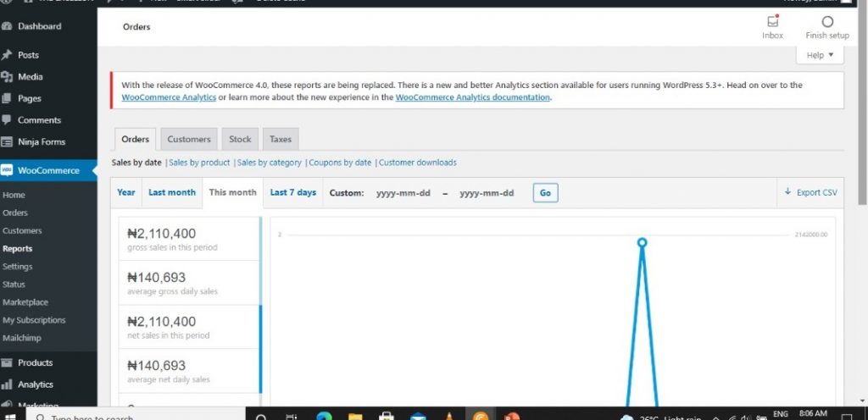The image size is (868, 420).
Task: Focus the custom end date field
Action: click(x=487, y=193)
